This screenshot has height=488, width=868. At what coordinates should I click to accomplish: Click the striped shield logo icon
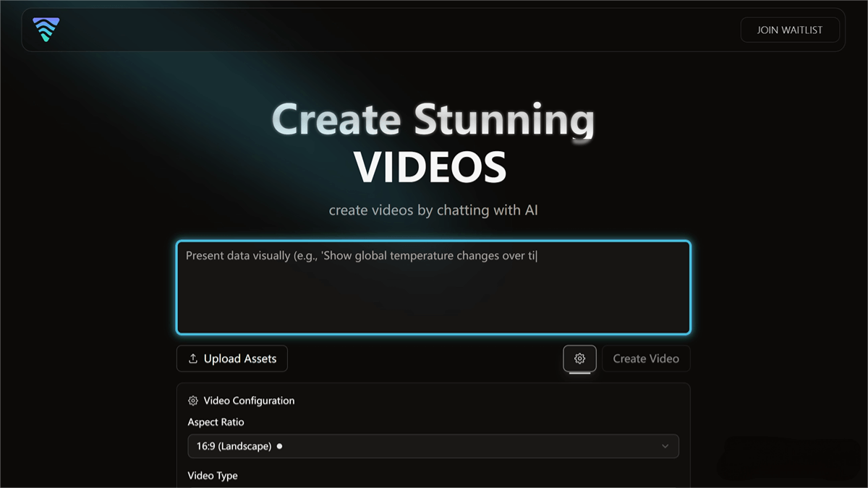click(x=46, y=30)
